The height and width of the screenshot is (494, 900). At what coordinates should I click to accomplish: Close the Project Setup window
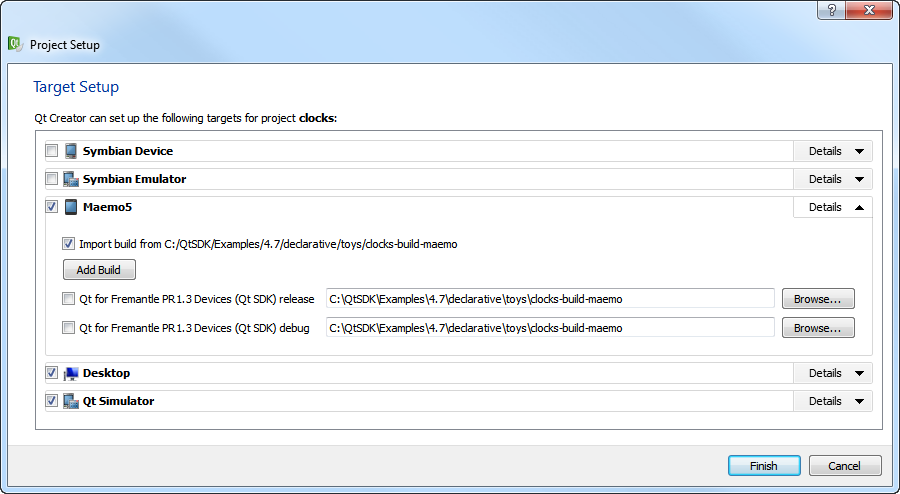click(870, 10)
